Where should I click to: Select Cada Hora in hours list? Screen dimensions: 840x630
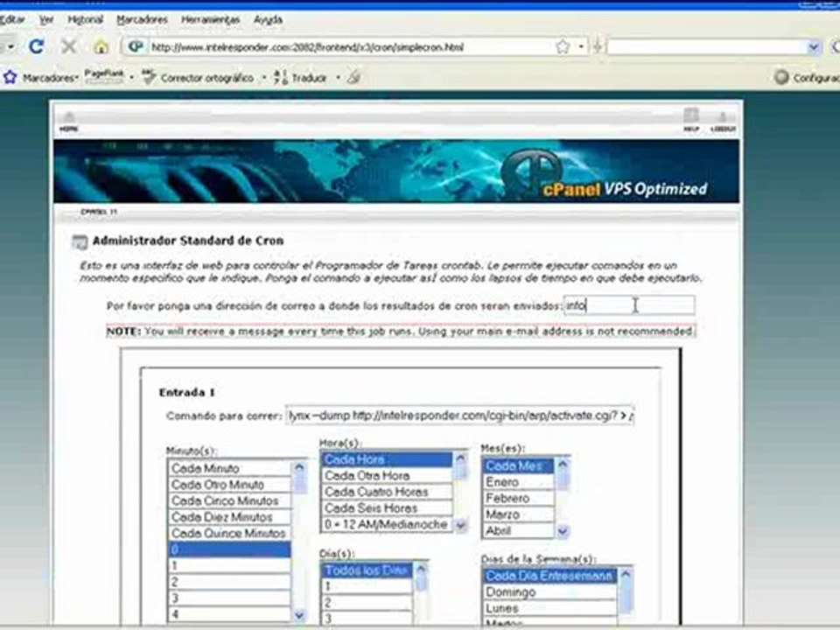pyautogui.click(x=387, y=459)
